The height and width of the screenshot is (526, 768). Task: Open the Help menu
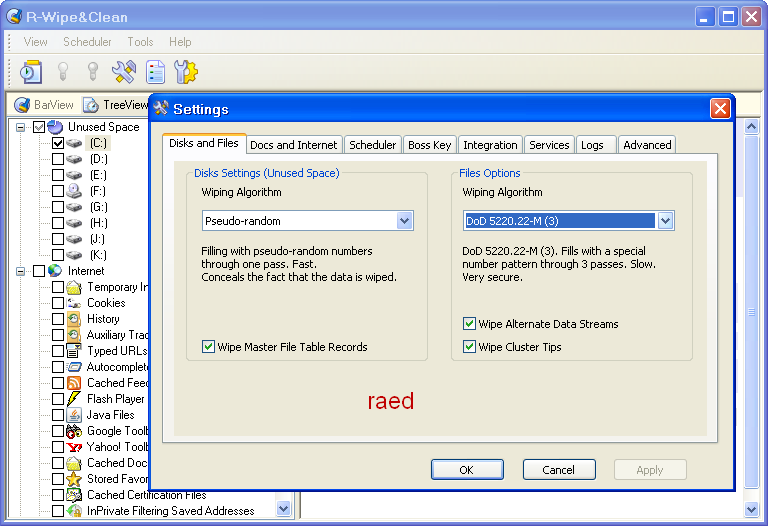click(x=180, y=42)
